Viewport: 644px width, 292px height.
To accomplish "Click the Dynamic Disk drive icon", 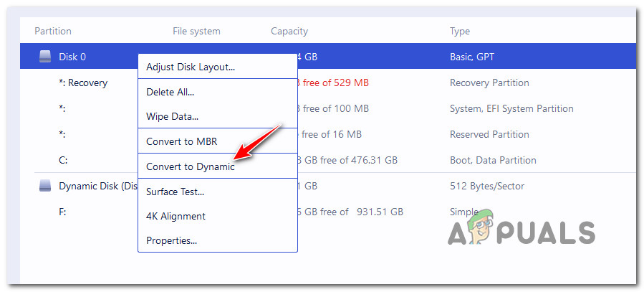I will tap(45, 186).
